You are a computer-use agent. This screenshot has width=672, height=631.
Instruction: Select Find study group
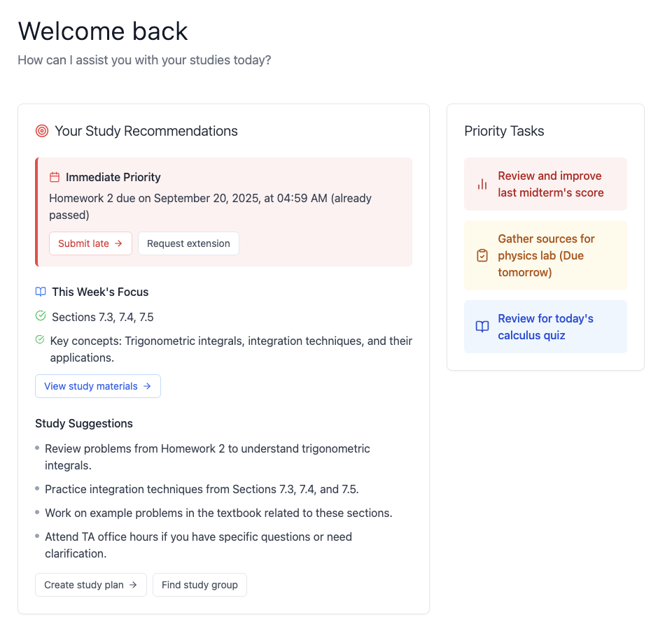199,584
